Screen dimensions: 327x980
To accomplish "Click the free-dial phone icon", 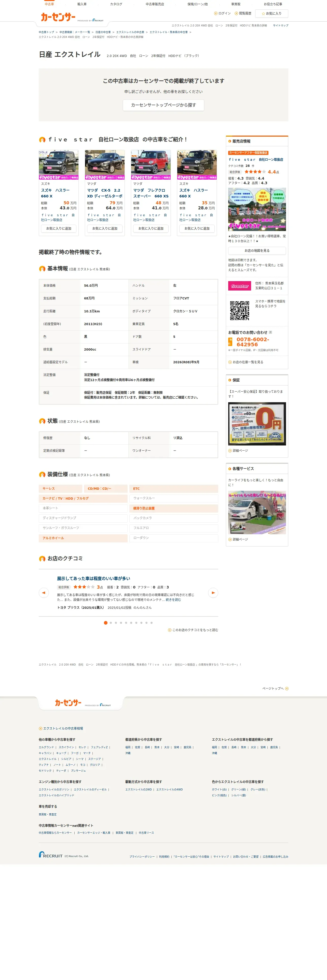I will (x=230, y=342).
